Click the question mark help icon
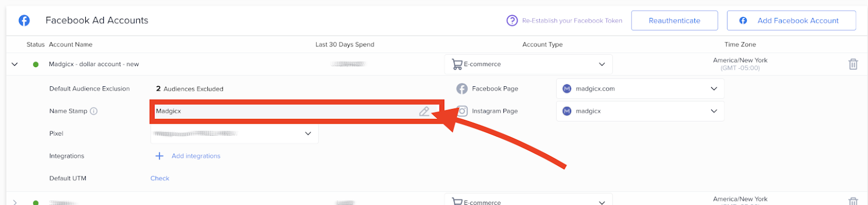Image resolution: width=868 pixels, height=205 pixels. [512, 21]
